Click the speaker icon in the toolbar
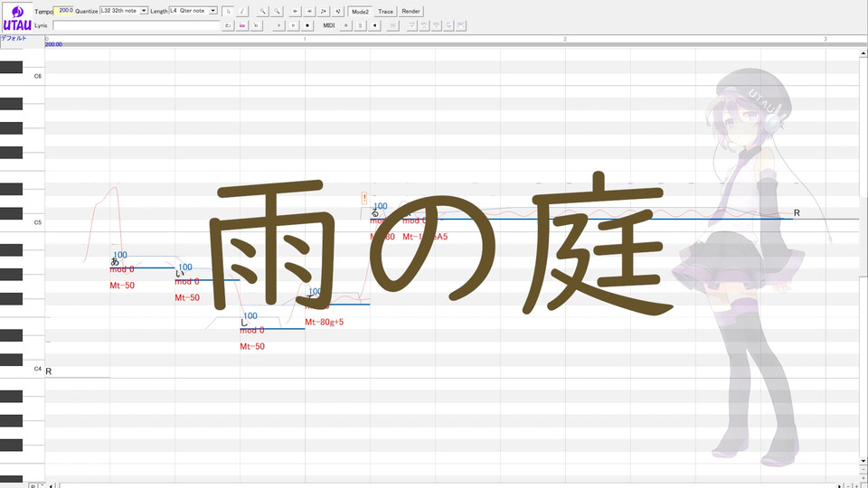The image size is (868, 488). pyautogui.click(x=374, y=25)
